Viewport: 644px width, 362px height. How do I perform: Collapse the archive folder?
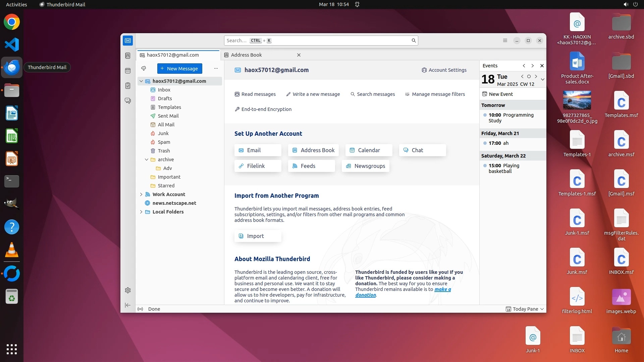point(147,160)
